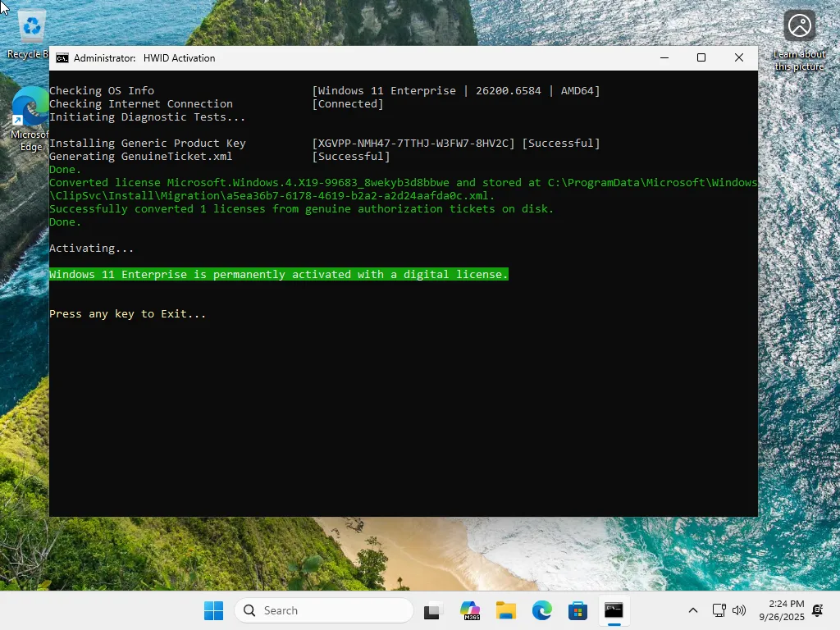Open the Windows Start menu
The image size is (840, 630).
[214, 610]
